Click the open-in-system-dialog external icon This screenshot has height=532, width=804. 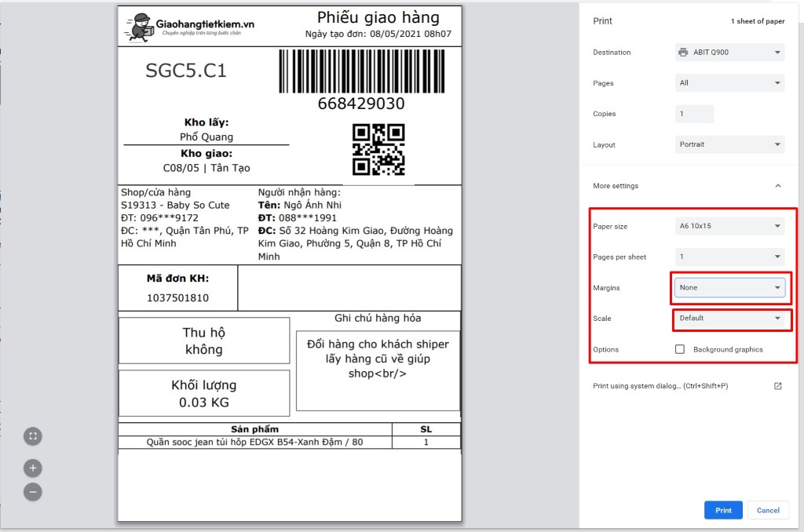click(x=778, y=386)
